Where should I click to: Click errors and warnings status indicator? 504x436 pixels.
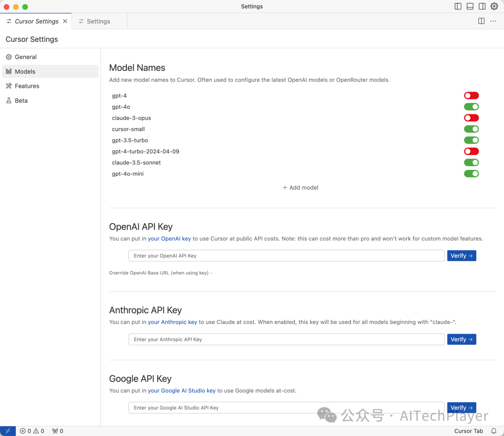(32, 431)
